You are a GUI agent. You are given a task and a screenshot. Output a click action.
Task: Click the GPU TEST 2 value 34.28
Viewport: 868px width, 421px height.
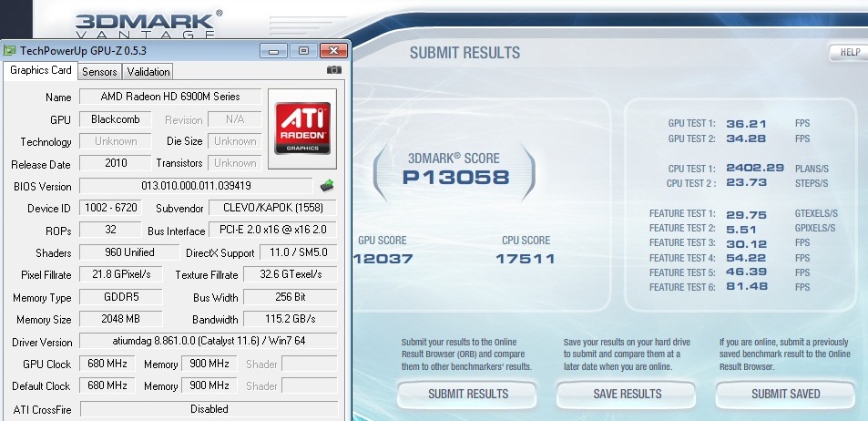click(746, 139)
